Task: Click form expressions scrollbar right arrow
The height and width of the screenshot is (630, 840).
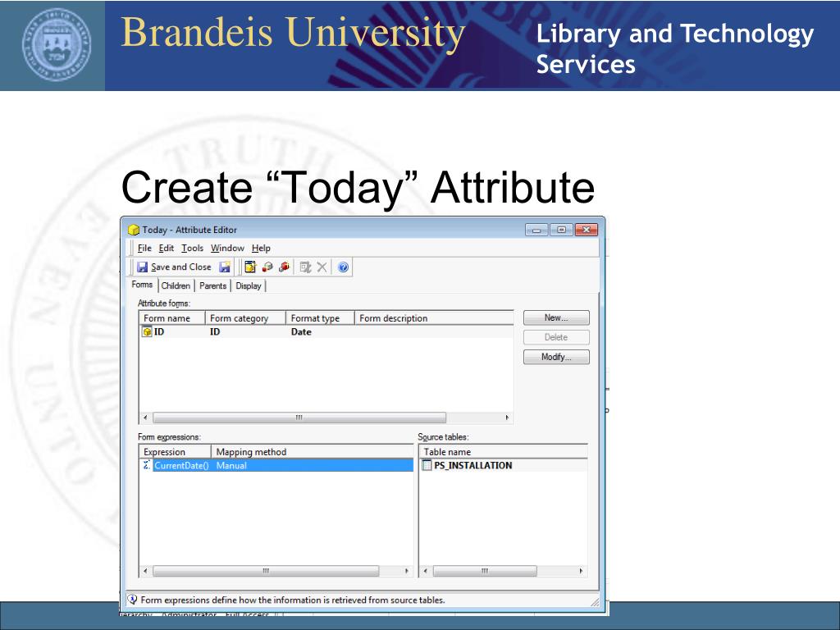Action: 407,571
